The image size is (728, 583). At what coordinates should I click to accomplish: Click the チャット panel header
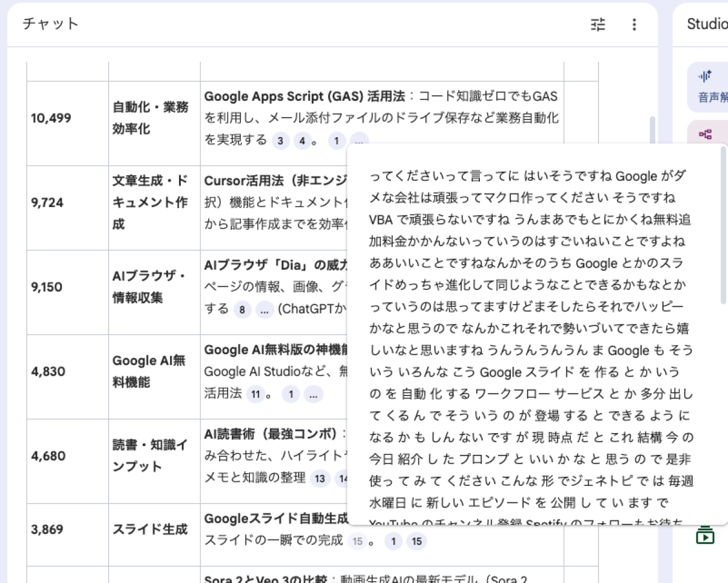coord(51,24)
